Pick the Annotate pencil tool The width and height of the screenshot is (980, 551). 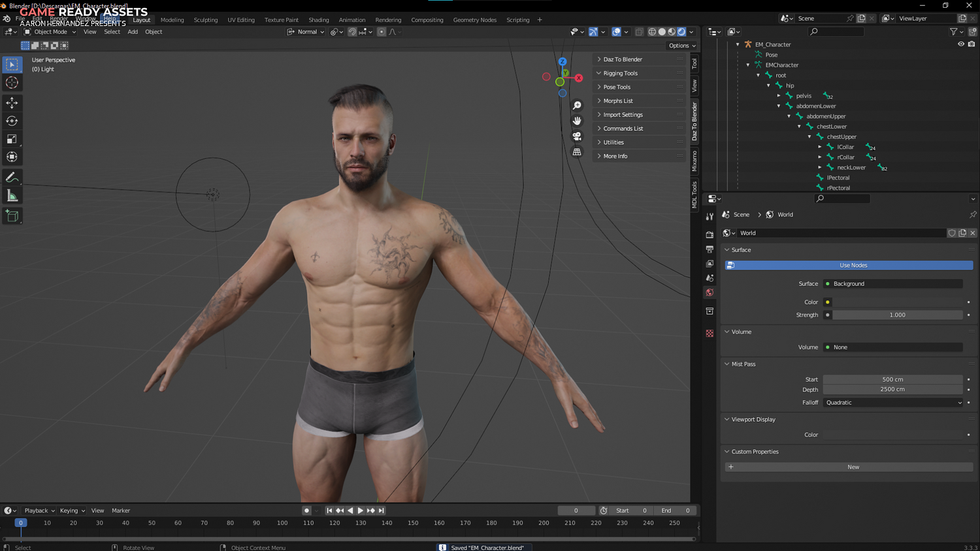click(x=12, y=178)
